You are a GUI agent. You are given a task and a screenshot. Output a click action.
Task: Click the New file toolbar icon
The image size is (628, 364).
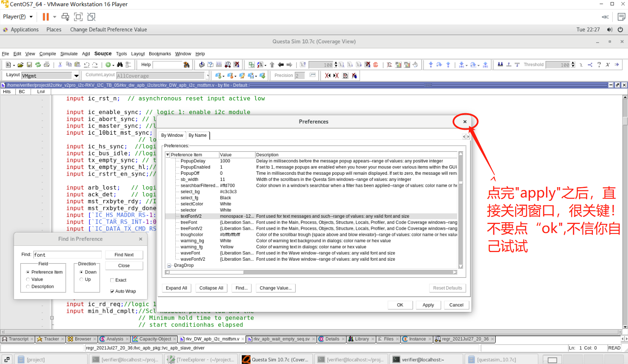coord(8,65)
